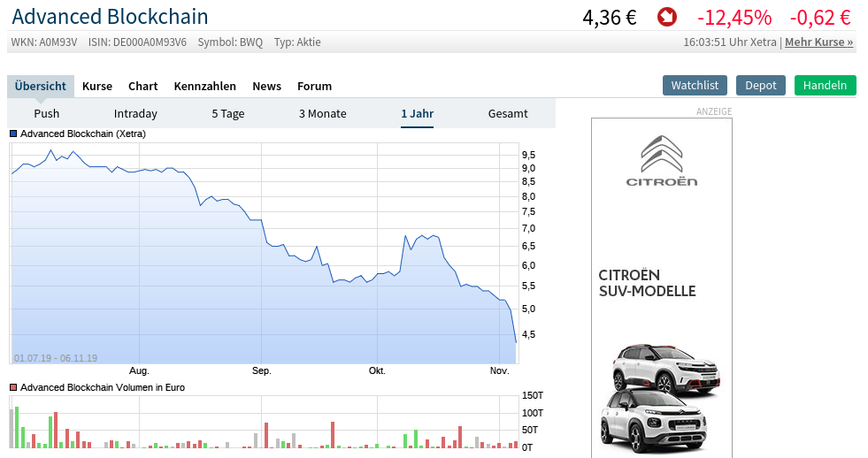Click the Aug. axis label
This screenshot has width=868, height=458.
tap(139, 370)
